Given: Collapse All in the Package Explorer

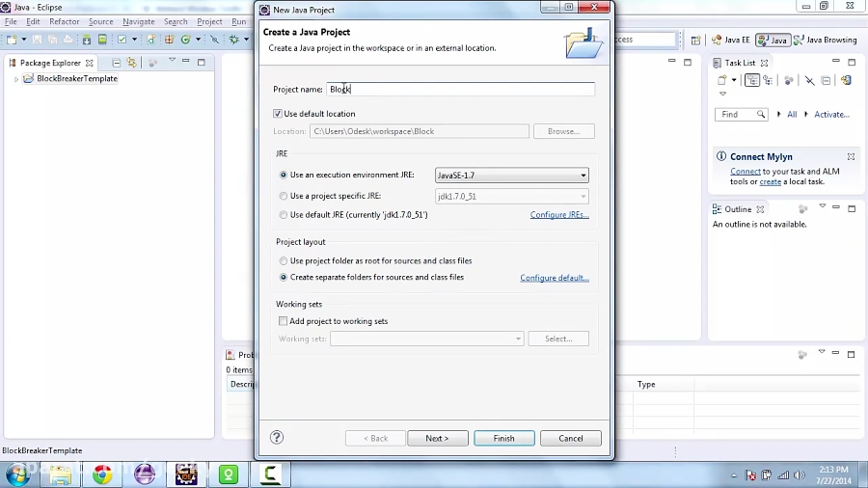Looking at the screenshot, I should point(117,63).
